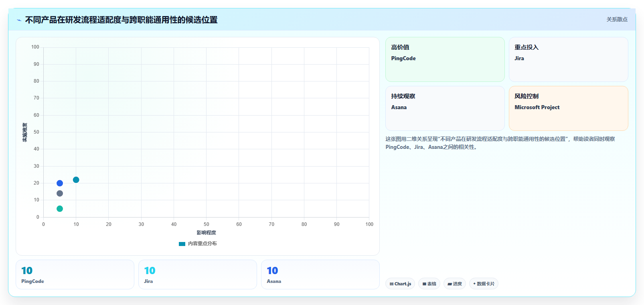Click the y-axis tick label 60
Screen dimensions: 644x305
click(x=36, y=115)
